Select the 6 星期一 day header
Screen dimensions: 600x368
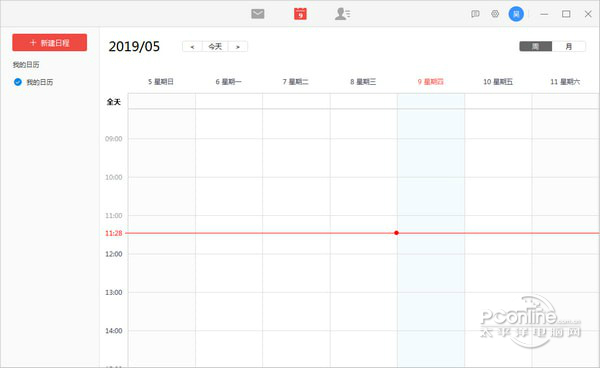pyautogui.click(x=228, y=81)
